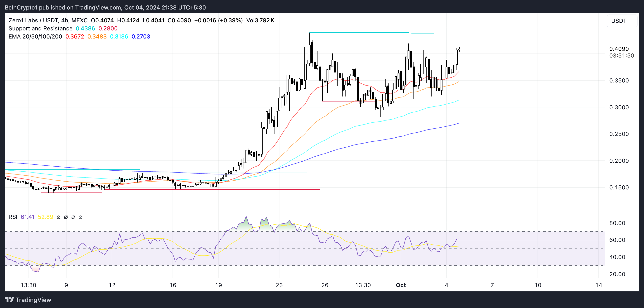Click the TradingView logo icon

point(9,299)
